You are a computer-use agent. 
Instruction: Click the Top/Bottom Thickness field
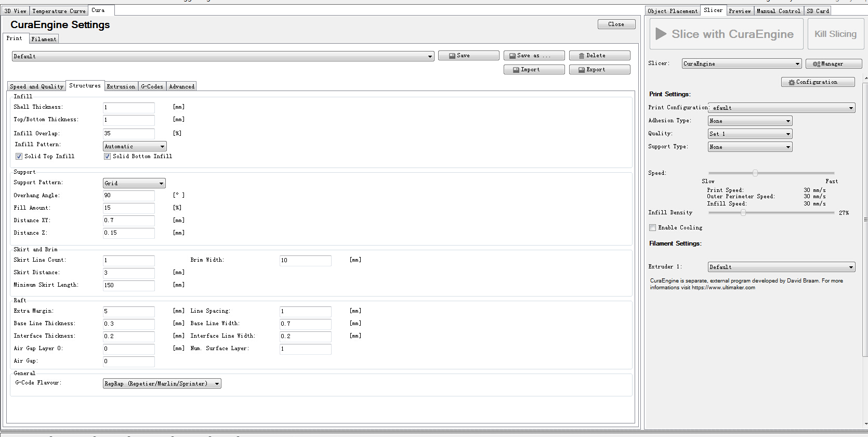coord(128,120)
